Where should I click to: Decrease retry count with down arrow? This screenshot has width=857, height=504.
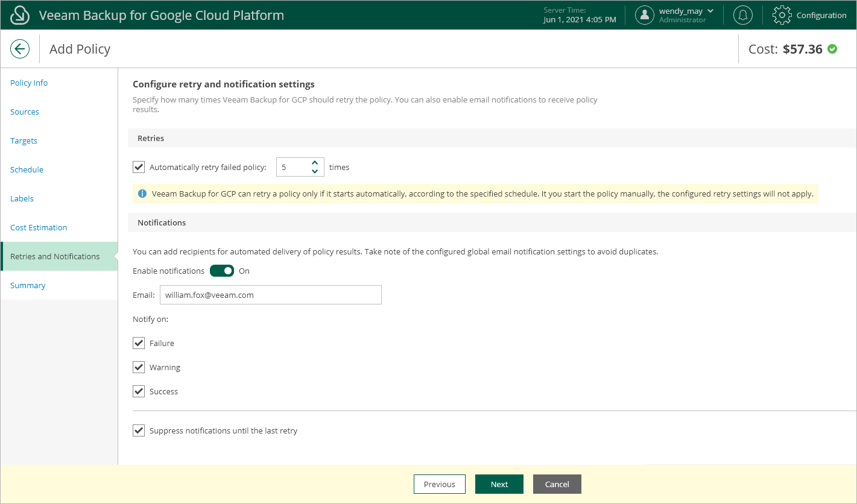coord(315,171)
